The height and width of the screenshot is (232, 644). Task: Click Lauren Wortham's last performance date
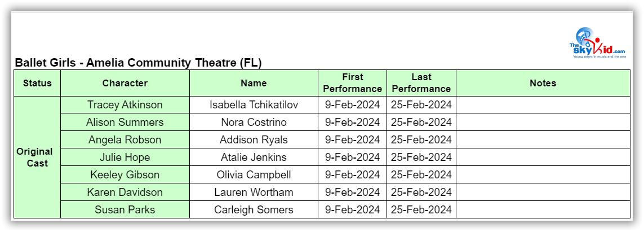[421, 192]
